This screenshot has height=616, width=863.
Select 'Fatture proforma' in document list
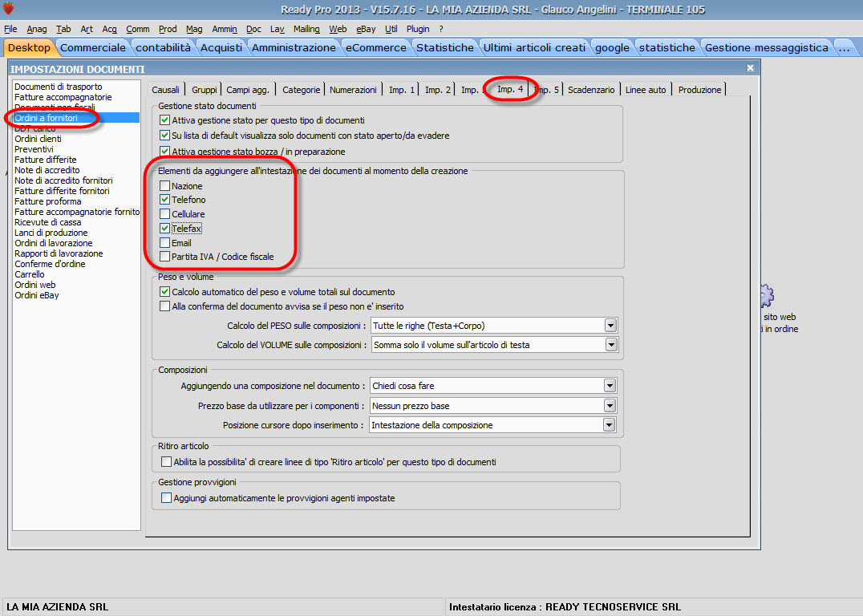coord(48,201)
